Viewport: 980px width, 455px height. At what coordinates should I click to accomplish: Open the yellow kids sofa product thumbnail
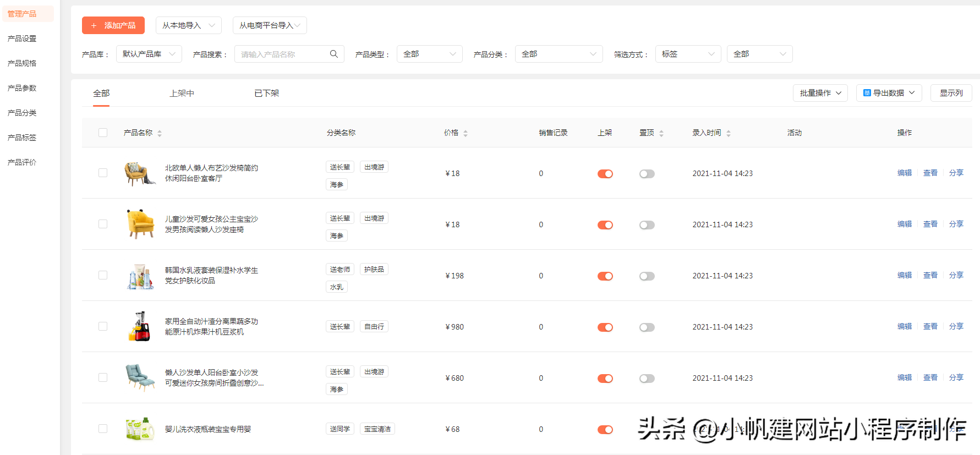pyautogui.click(x=140, y=224)
